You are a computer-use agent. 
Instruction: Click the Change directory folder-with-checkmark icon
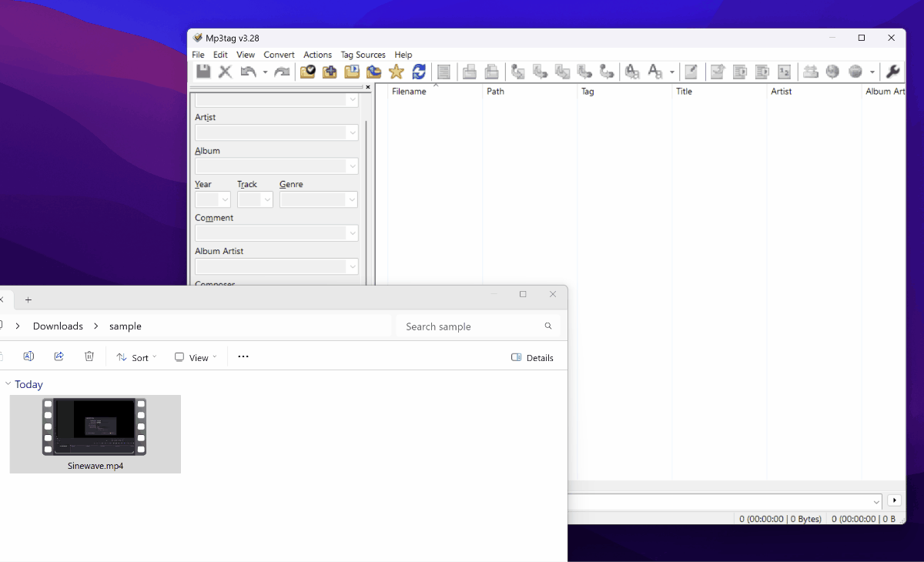[x=308, y=72]
